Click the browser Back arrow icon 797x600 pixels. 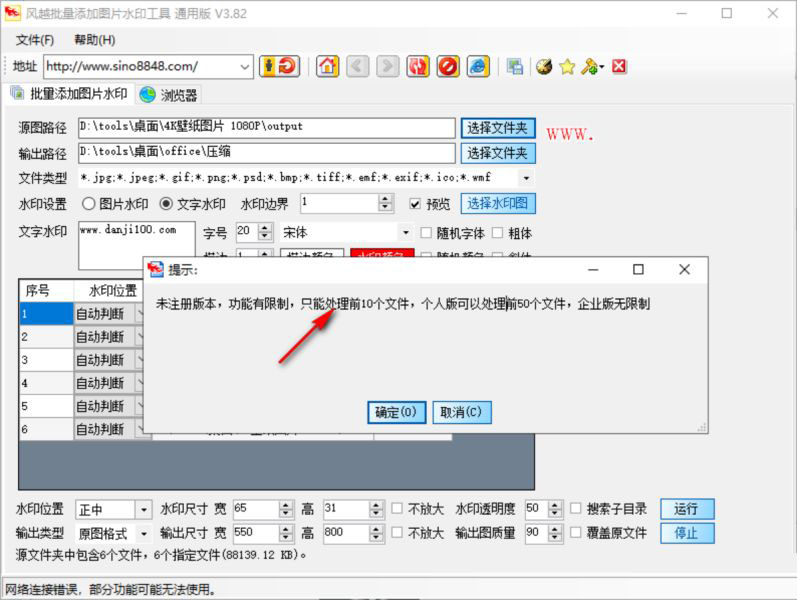point(357,67)
